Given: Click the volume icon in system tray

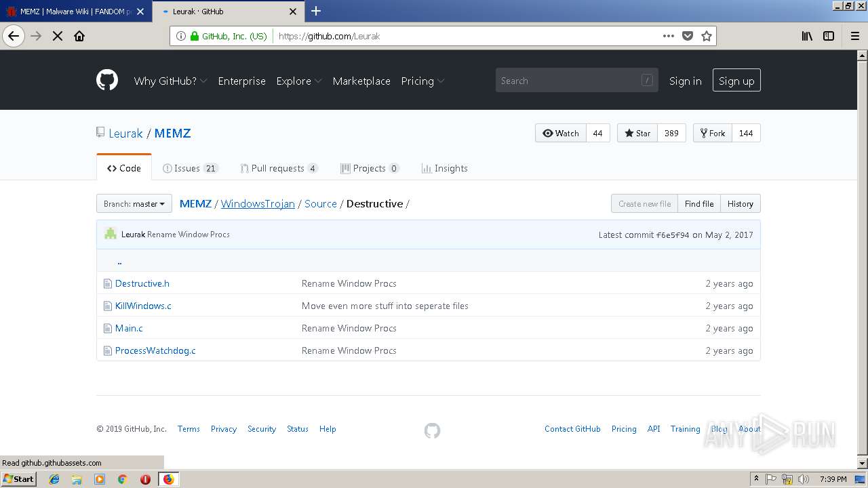Looking at the screenshot, I should [x=804, y=479].
